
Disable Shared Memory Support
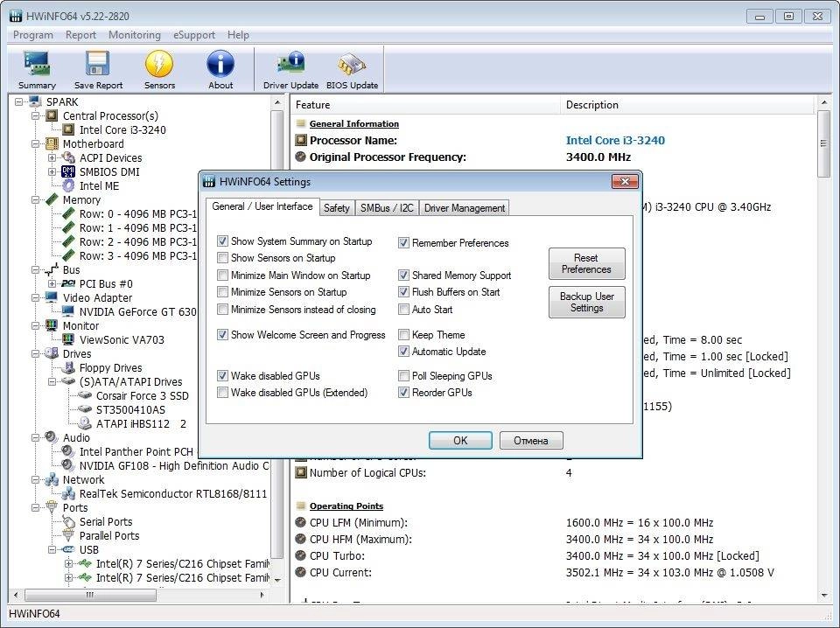point(403,276)
